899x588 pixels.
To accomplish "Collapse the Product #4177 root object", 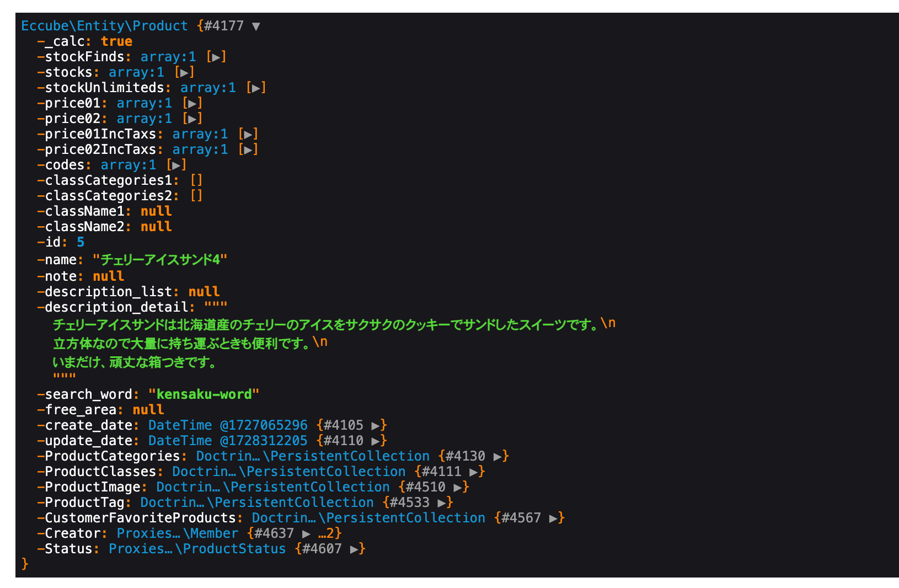I will coord(256,26).
